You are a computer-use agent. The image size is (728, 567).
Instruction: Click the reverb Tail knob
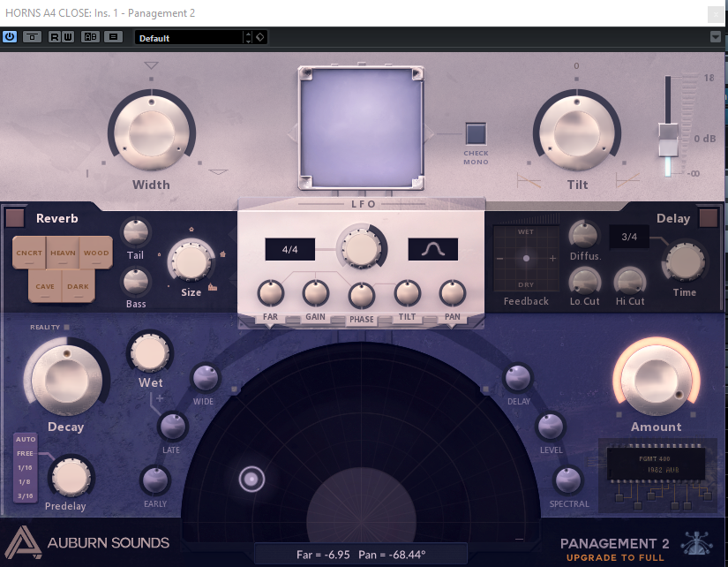click(x=136, y=232)
